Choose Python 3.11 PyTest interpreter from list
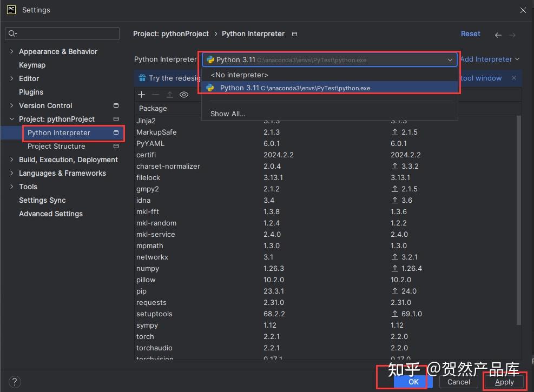This screenshot has width=534, height=392. [329, 88]
